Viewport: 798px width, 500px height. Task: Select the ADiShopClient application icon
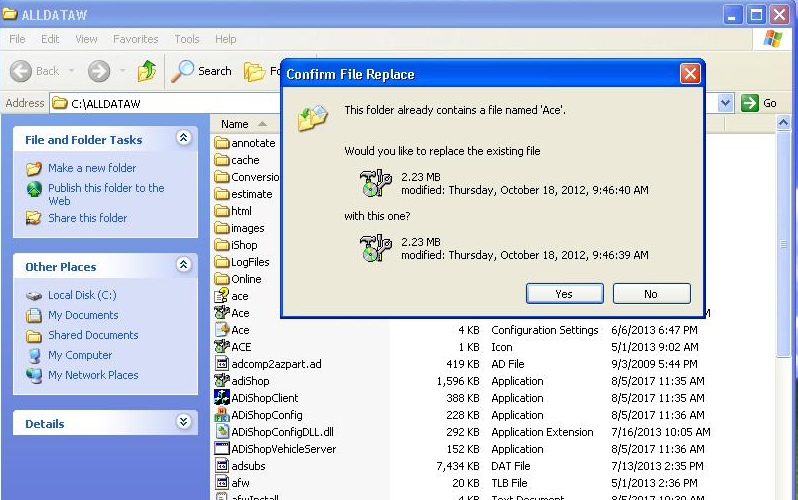pyautogui.click(x=222, y=398)
